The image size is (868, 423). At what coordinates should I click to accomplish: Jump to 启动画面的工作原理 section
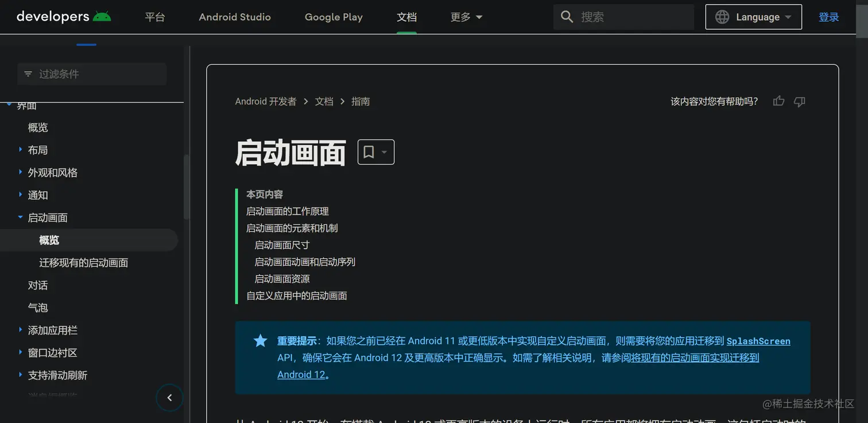(x=288, y=211)
